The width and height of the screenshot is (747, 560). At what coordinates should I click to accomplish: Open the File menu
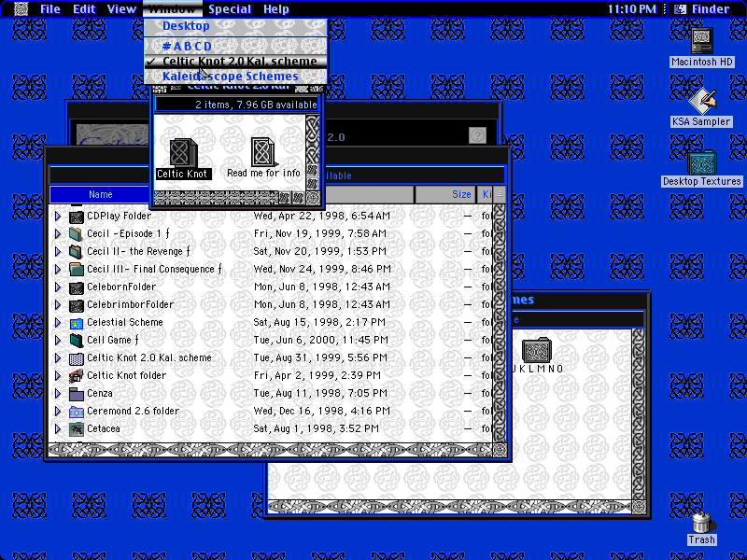[50, 9]
